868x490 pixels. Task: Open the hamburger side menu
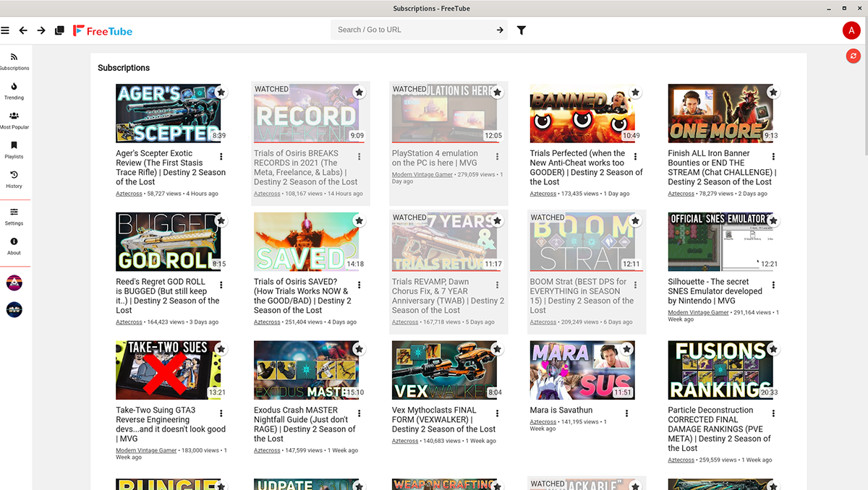point(5,30)
